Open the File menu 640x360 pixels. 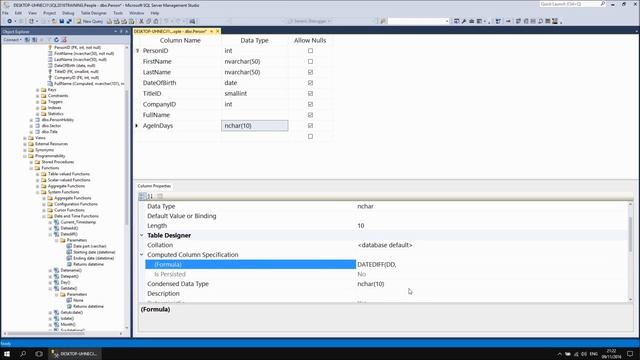click(5, 13)
